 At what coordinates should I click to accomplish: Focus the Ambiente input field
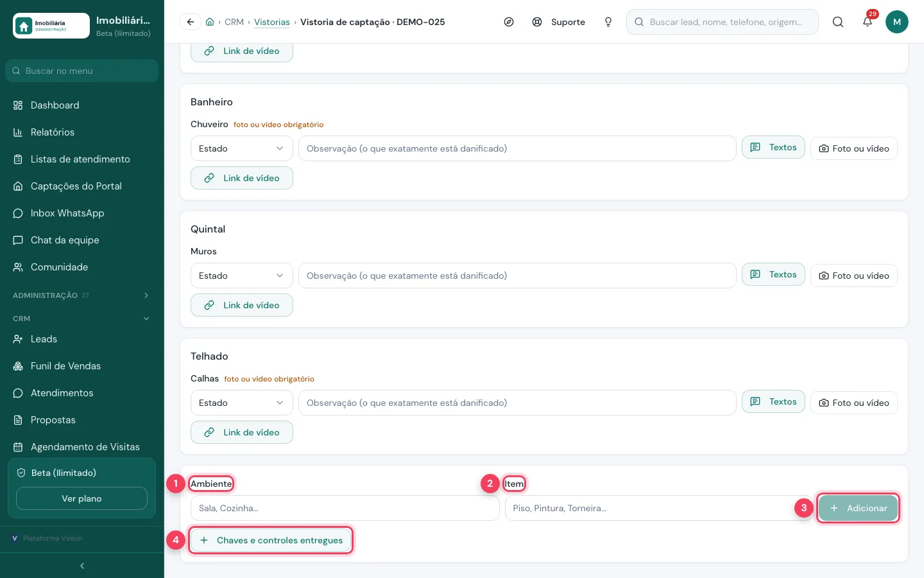pos(345,508)
